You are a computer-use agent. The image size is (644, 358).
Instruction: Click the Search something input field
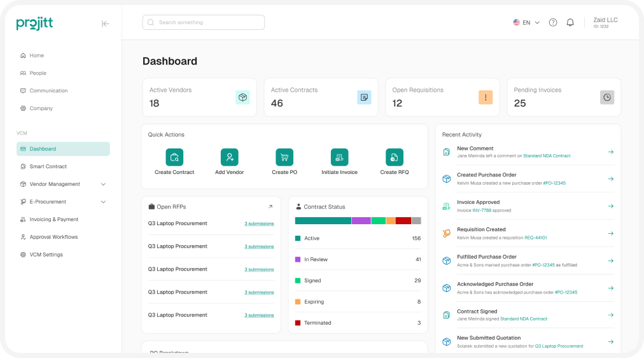point(204,22)
